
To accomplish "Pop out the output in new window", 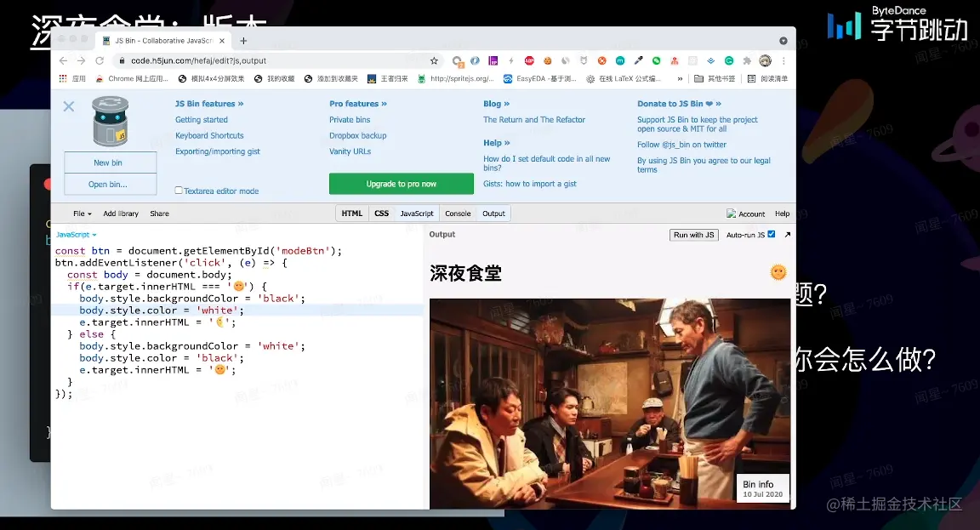I will tap(788, 235).
